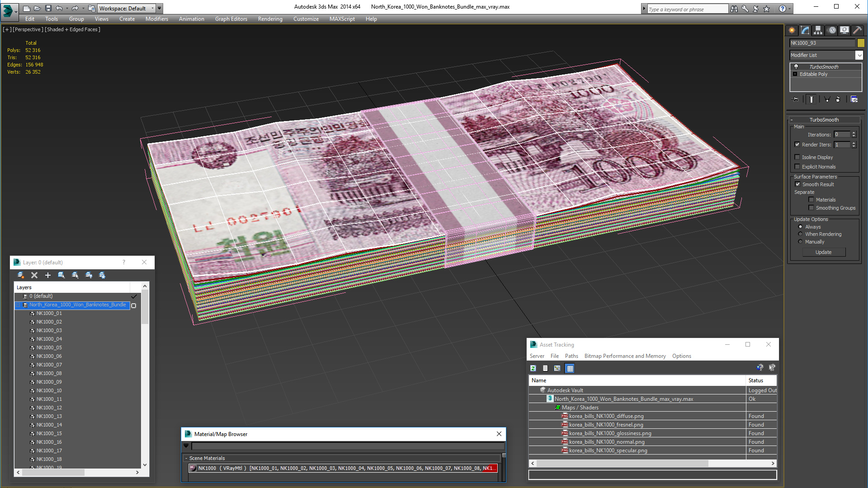
Task: Open the Help icon dropdown arrow in title bar
Action: tap(789, 9)
